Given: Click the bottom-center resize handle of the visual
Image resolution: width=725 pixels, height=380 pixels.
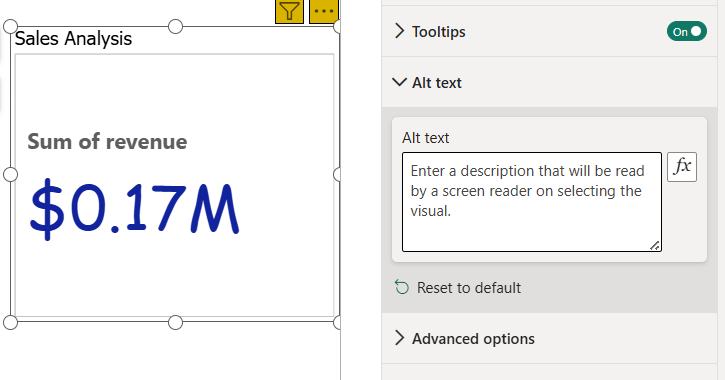Looking at the screenshot, I should 175,322.
